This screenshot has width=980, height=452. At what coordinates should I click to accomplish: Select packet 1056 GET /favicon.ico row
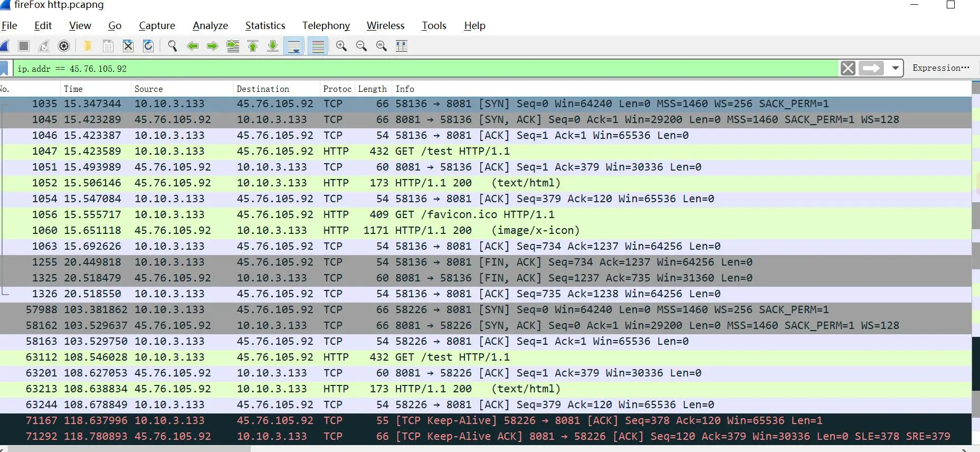click(x=486, y=214)
